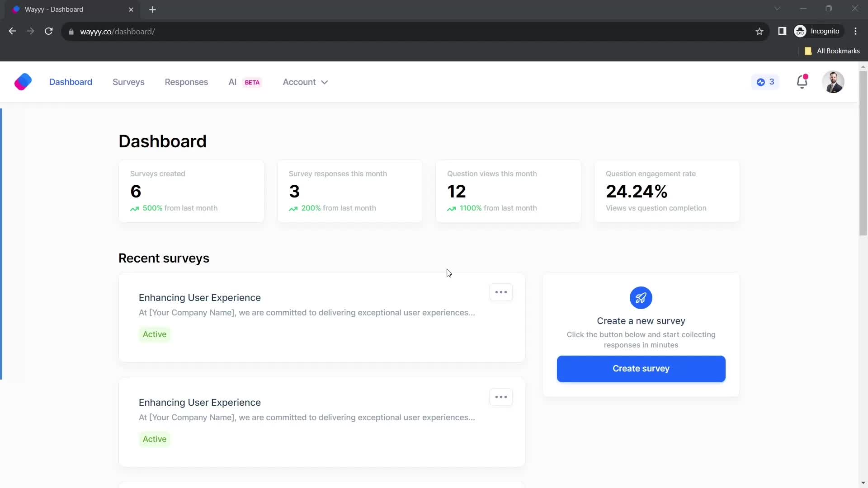This screenshot has width=868, height=488.
Task: Click the rocket icon for new survey
Action: [x=641, y=297]
